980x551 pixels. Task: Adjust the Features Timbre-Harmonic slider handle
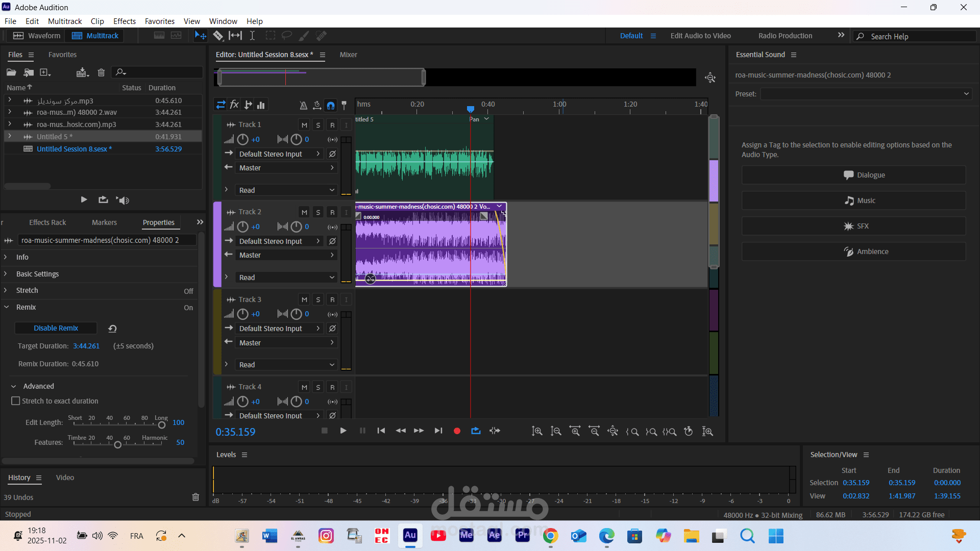117,445
